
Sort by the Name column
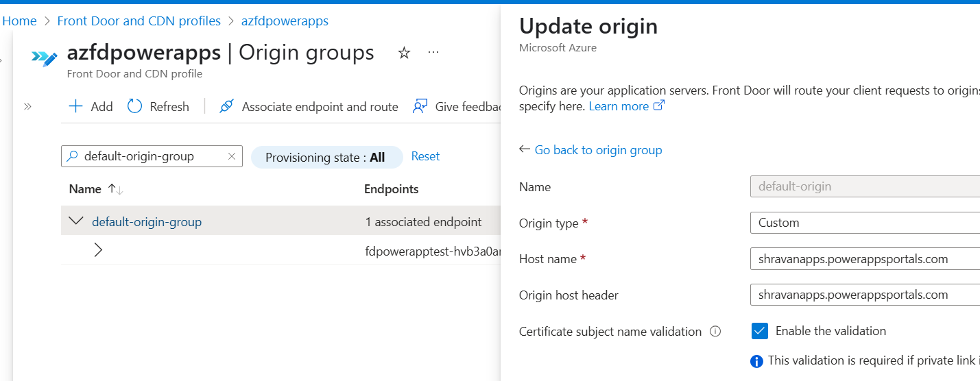point(85,189)
